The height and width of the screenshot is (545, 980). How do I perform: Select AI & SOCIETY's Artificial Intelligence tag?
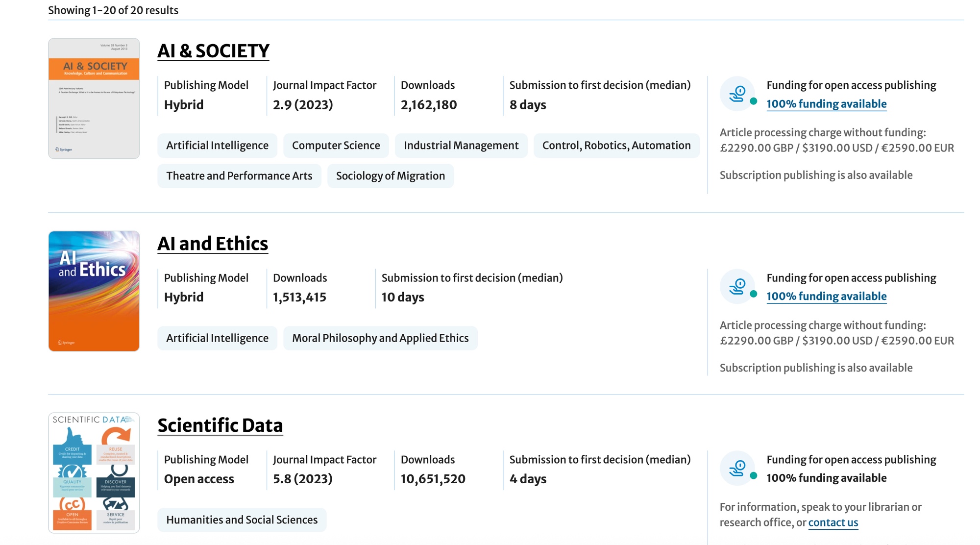[x=217, y=146]
